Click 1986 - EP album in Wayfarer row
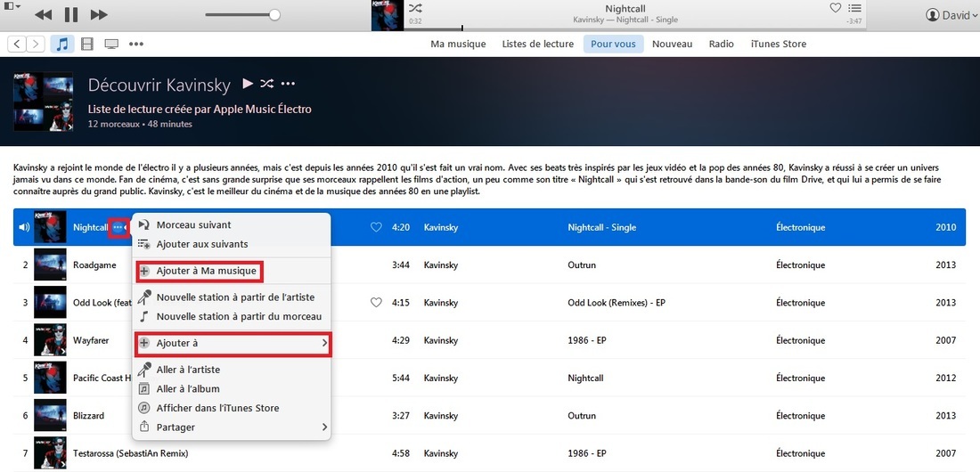The image size is (980, 472). click(586, 340)
